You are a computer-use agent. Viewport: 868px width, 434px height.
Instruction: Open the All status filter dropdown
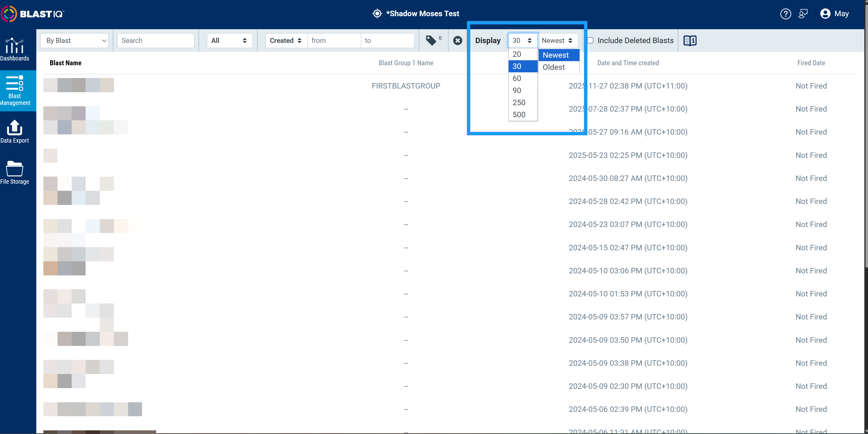pyautogui.click(x=229, y=40)
